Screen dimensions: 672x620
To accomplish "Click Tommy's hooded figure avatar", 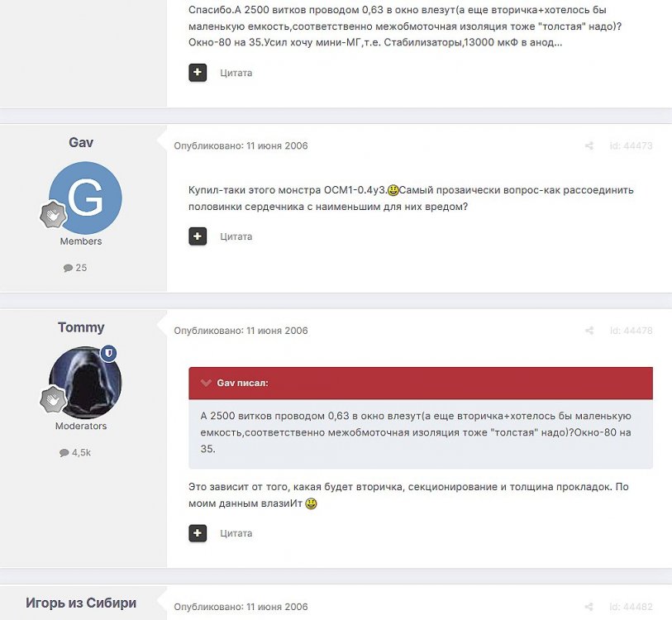I will click(85, 383).
